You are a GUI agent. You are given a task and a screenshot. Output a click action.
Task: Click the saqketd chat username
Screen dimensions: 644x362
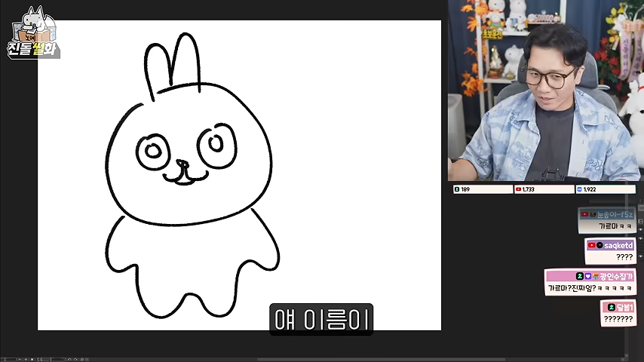(618, 245)
